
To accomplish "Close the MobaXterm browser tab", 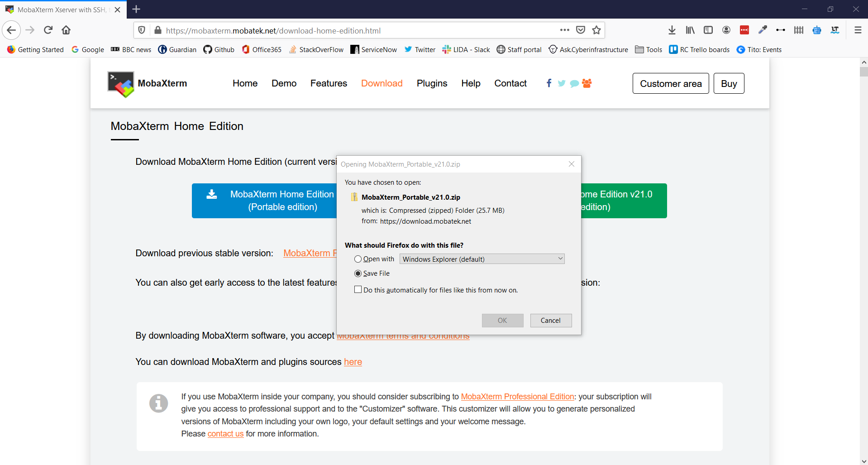I will click(118, 10).
